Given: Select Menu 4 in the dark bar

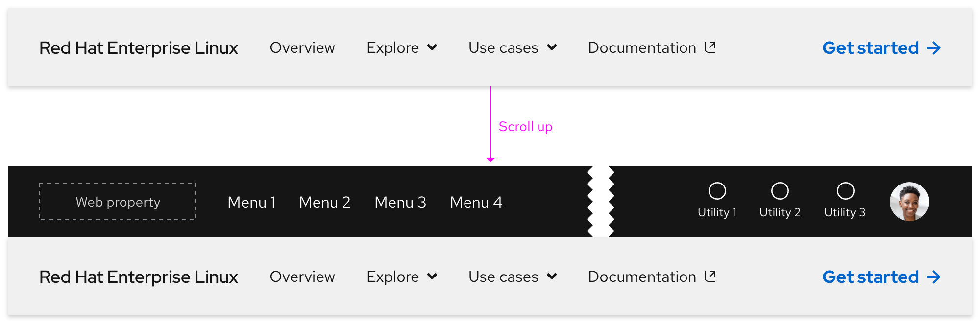Looking at the screenshot, I should click(476, 202).
